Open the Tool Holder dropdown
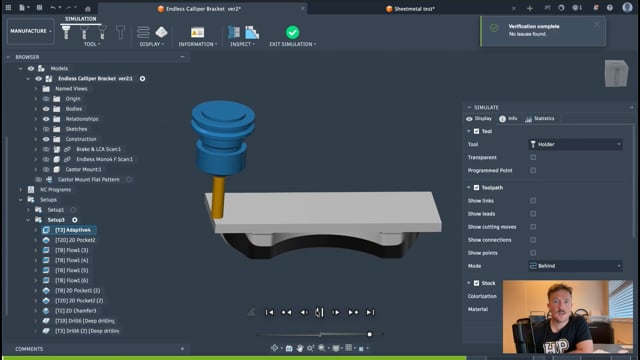Image resolution: width=640 pixels, height=360 pixels. [575, 144]
